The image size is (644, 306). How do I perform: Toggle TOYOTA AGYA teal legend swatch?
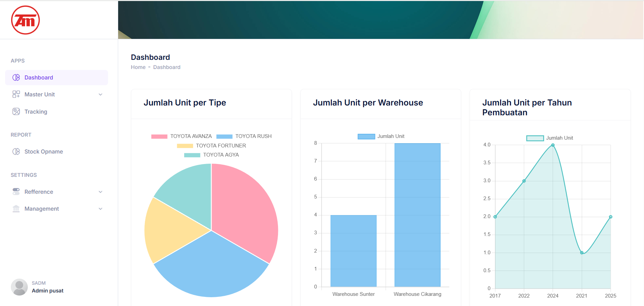click(192, 155)
